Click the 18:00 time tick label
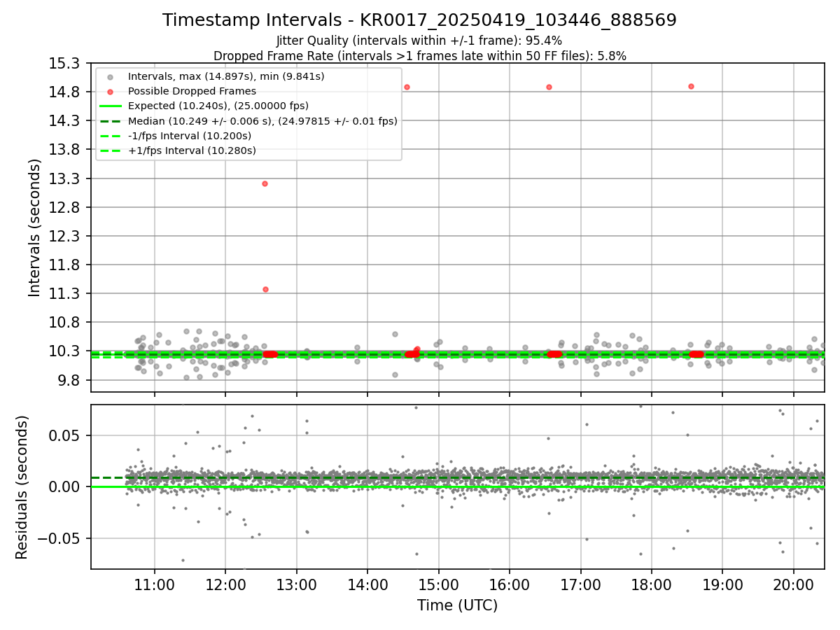 tap(652, 584)
